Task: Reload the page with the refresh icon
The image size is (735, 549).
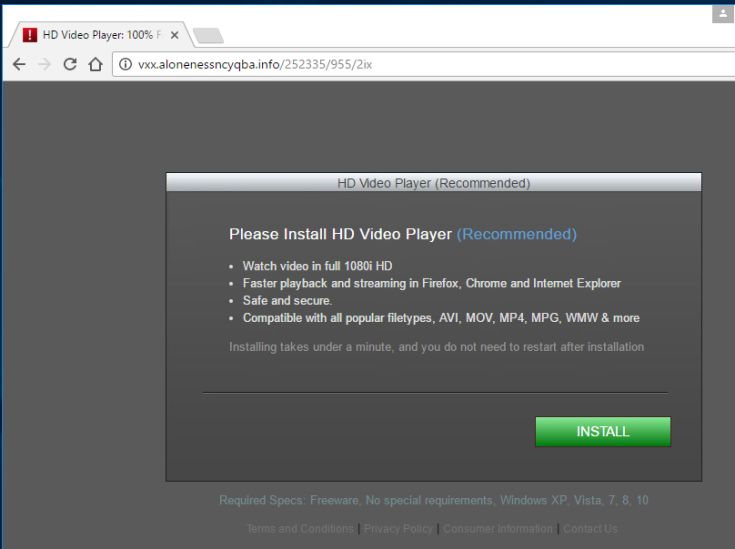Action: pyautogui.click(x=70, y=64)
